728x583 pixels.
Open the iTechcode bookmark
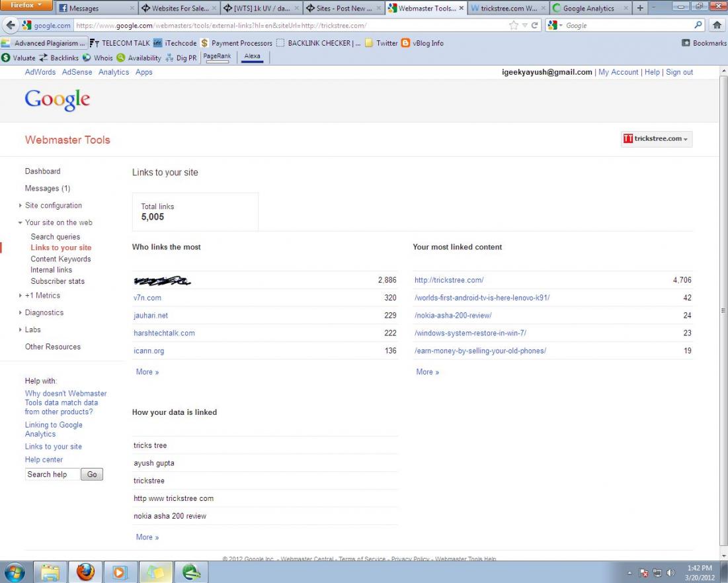[175, 43]
